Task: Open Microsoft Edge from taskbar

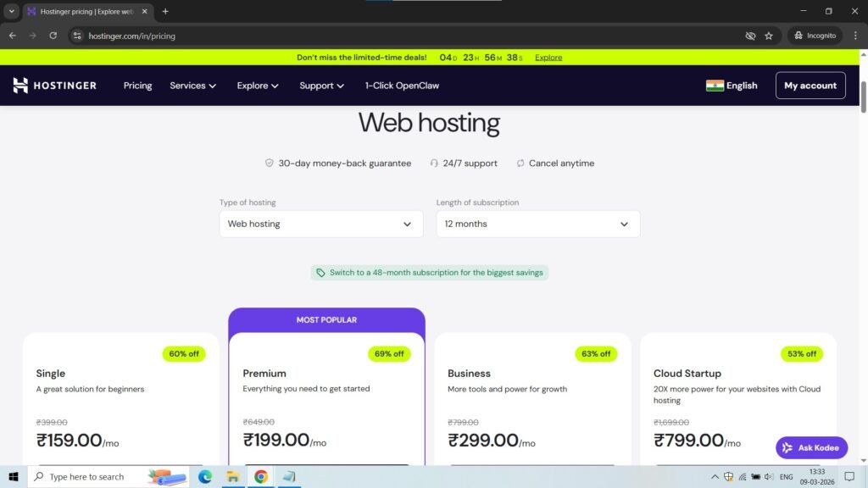Action: pos(205,476)
